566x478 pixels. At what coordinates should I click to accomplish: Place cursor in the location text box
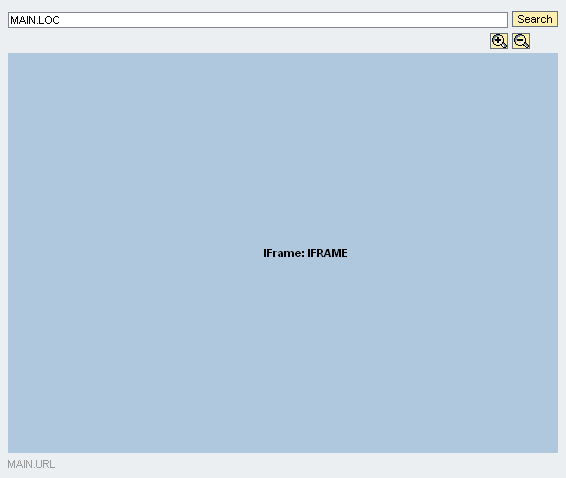(x=258, y=20)
